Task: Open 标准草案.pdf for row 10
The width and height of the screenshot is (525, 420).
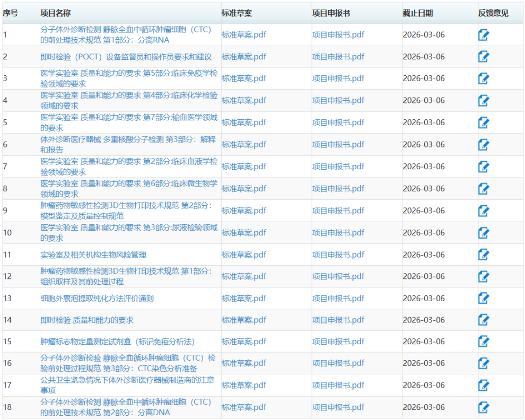Action: pyautogui.click(x=243, y=232)
